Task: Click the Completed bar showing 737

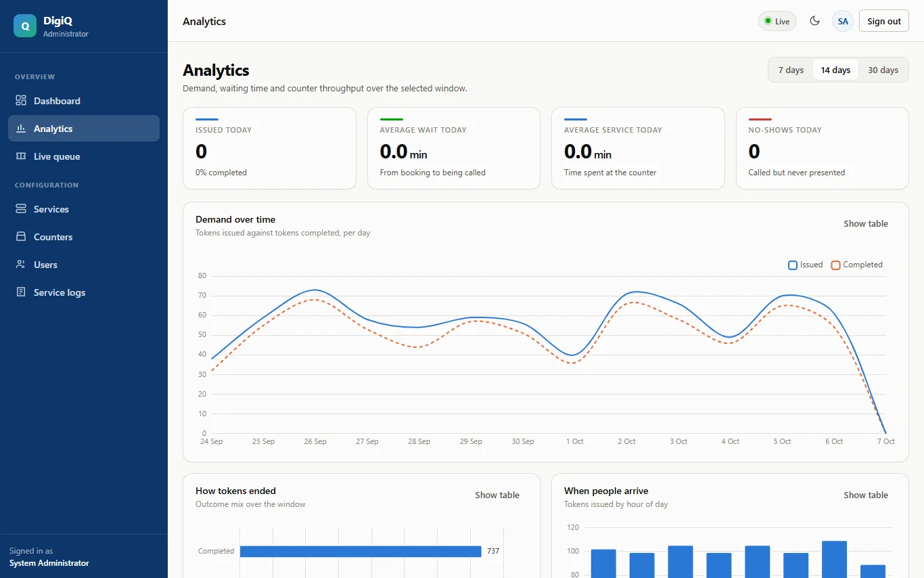Action: click(x=361, y=551)
